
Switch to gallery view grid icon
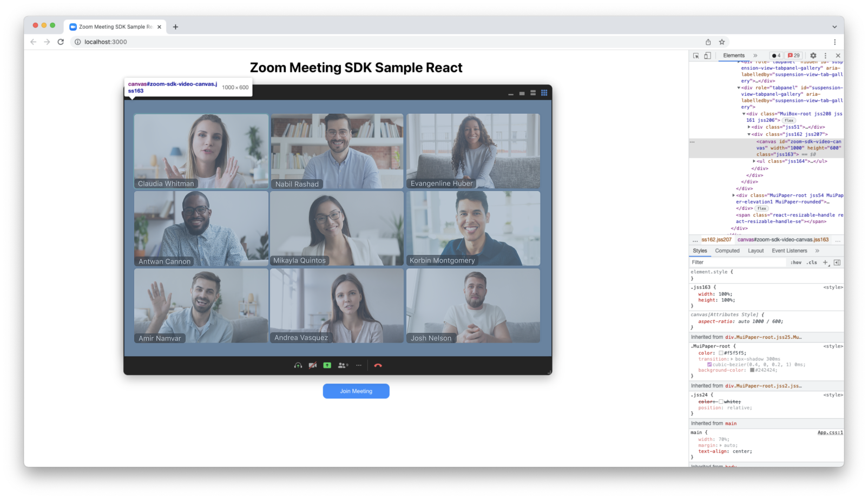pos(544,93)
